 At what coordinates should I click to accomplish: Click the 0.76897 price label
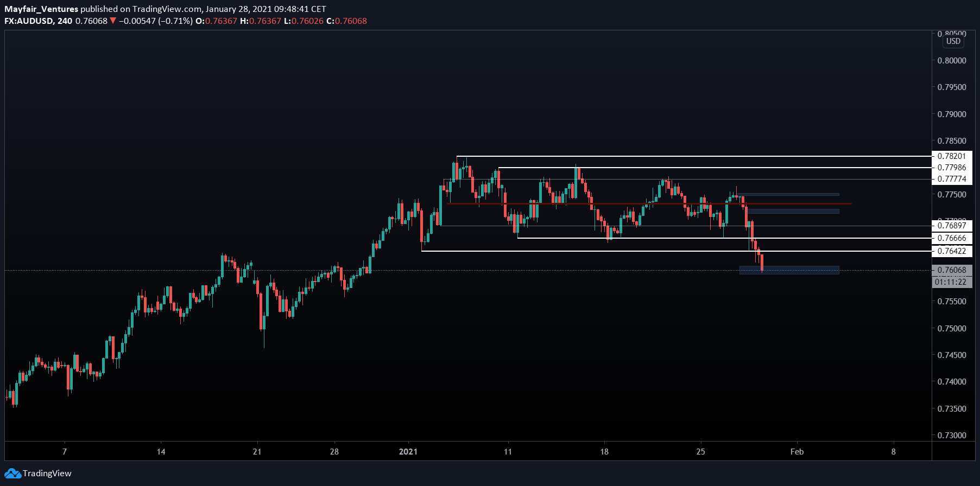click(x=952, y=226)
